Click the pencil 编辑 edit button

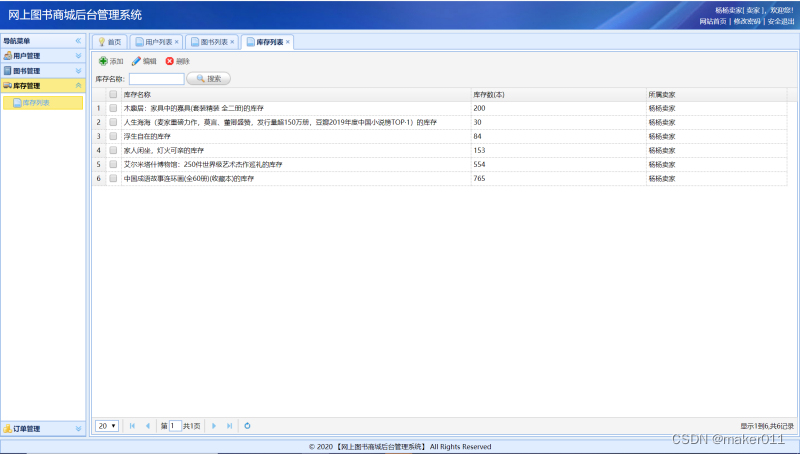click(144, 61)
